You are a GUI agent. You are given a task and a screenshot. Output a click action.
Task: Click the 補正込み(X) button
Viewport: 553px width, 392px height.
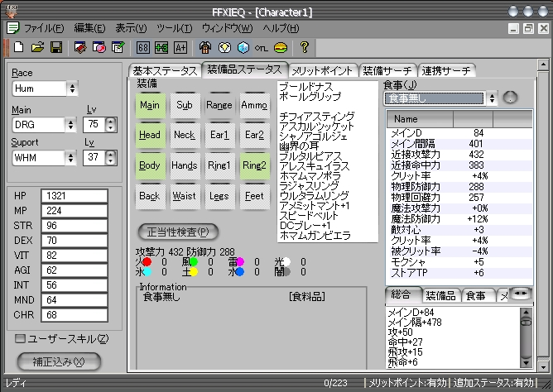(59, 361)
